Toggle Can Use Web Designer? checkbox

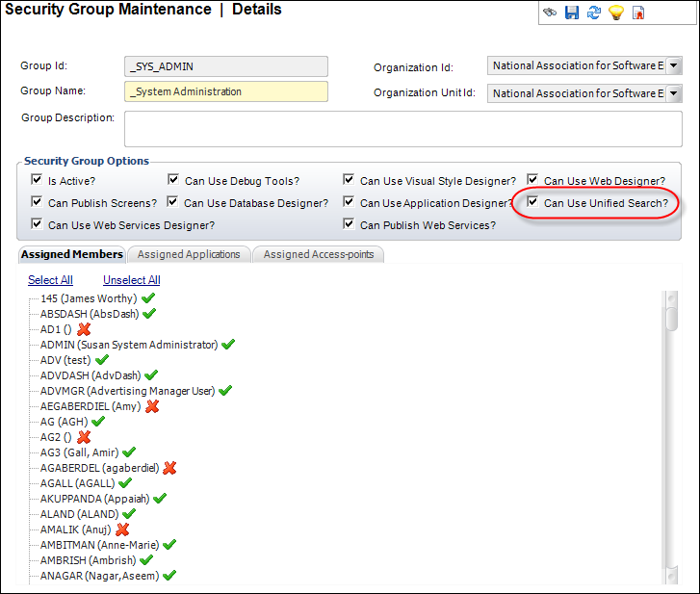click(532, 179)
